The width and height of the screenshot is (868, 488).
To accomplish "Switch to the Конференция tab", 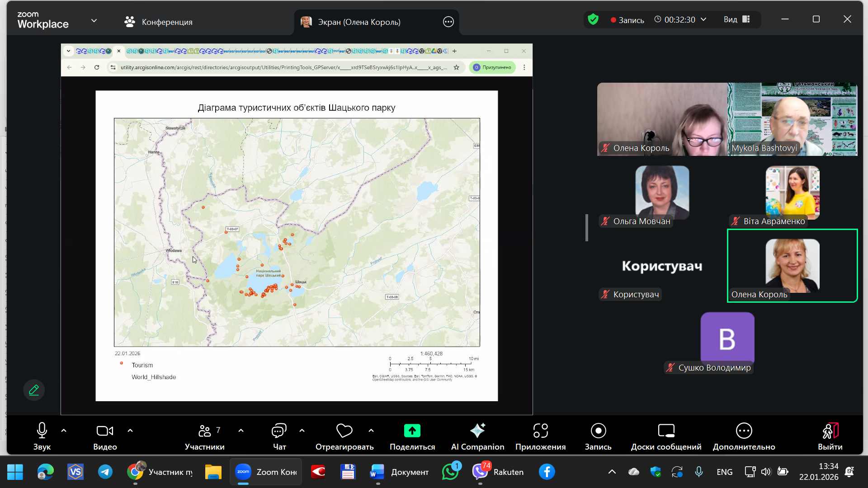I will [x=159, y=22].
